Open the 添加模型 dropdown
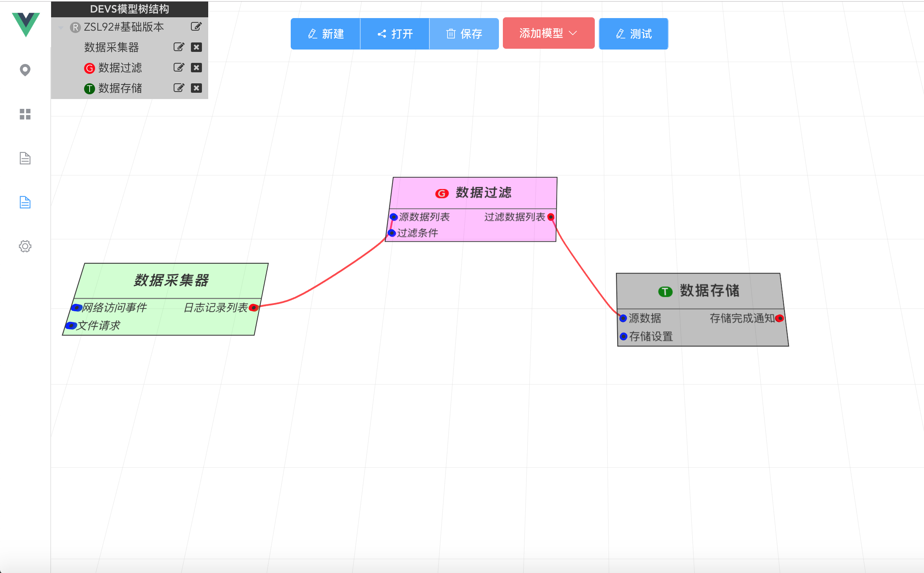The width and height of the screenshot is (924, 573). pyautogui.click(x=548, y=33)
